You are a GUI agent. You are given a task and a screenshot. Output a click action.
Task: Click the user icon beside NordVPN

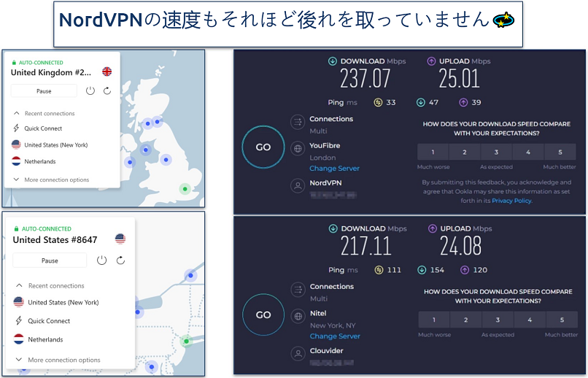pyautogui.click(x=298, y=185)
